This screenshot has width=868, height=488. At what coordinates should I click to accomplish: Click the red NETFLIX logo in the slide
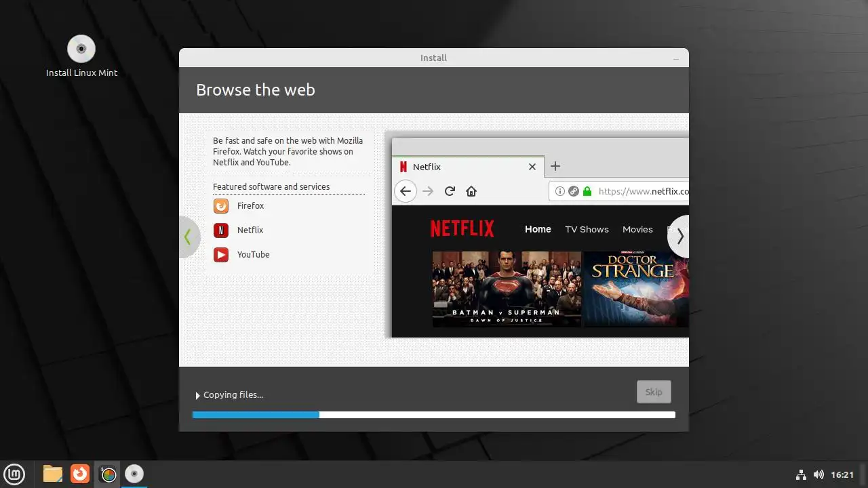[x=462, y=229]
